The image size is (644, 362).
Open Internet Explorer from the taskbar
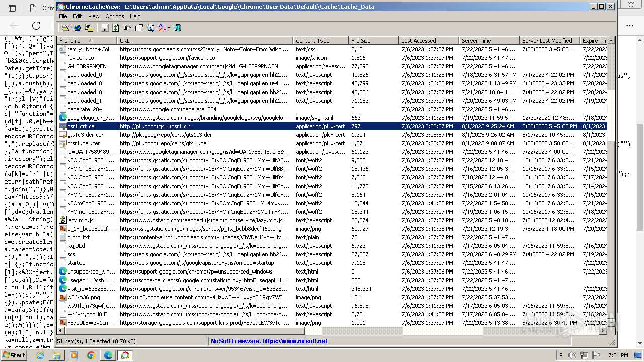coord(40,355)
